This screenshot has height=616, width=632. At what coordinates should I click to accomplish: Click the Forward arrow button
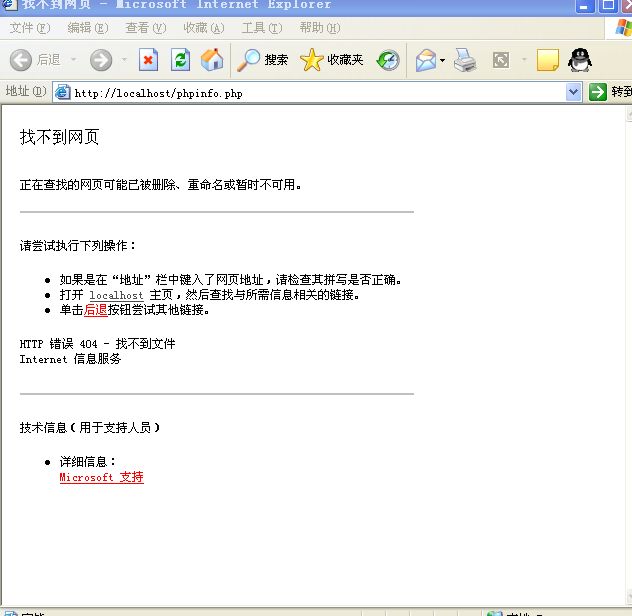[101, 60]
